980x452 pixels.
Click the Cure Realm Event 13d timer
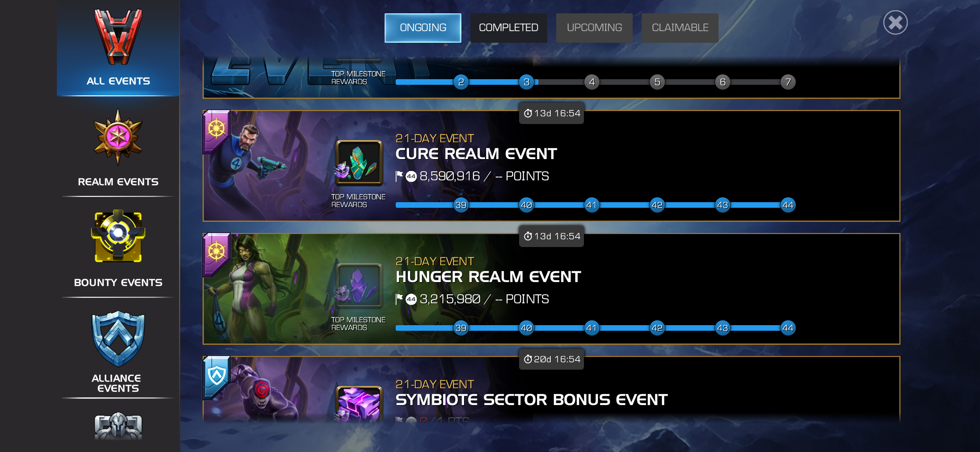click(x=551, y=114)
